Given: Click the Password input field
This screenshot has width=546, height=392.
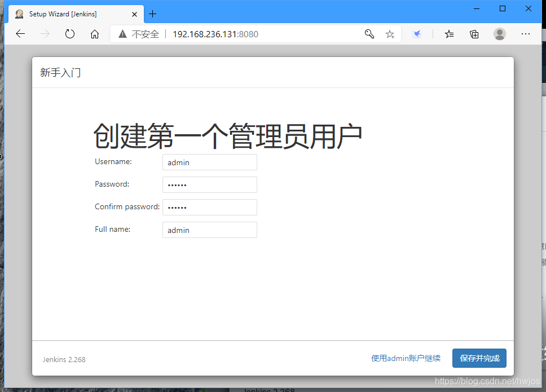Looking at the screenshot, I should pyautogui.click(x=209, y=184).
